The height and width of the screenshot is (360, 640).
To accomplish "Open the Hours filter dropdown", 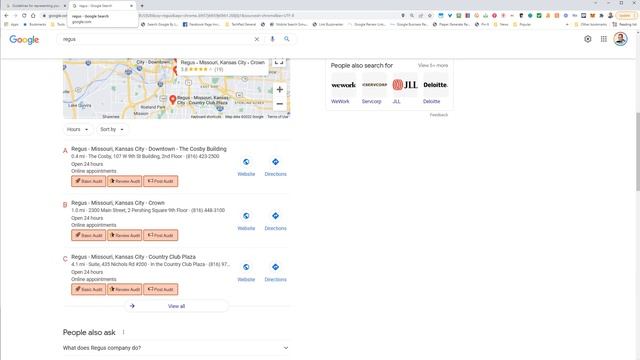I will tap(78, 129).
